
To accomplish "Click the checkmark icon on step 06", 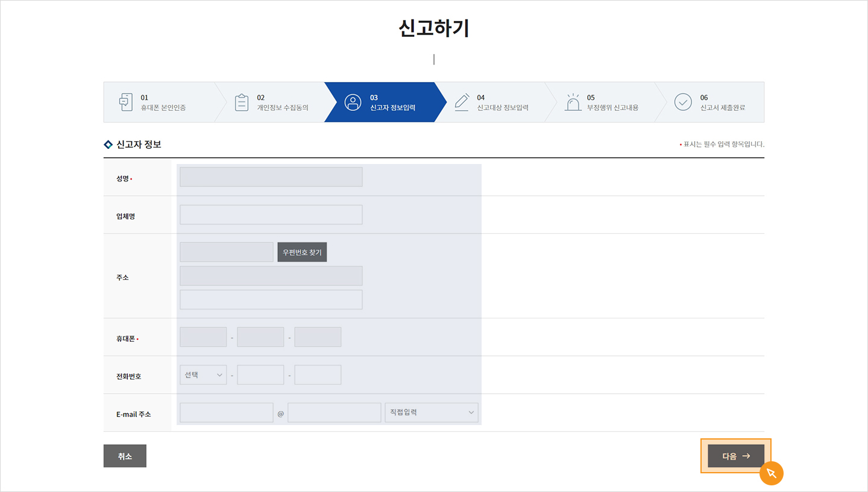I will pos(683,102).
